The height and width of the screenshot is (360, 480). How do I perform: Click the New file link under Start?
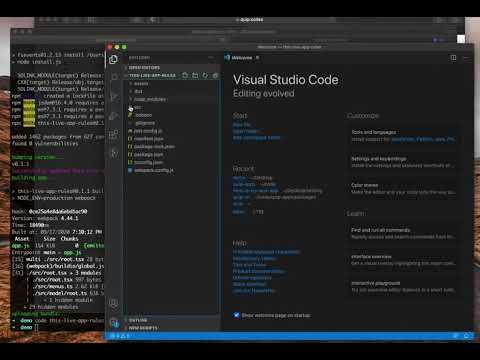242,125
